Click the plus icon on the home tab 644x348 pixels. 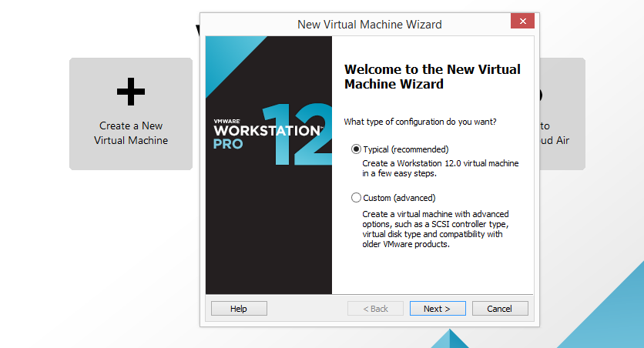[131, 92]
